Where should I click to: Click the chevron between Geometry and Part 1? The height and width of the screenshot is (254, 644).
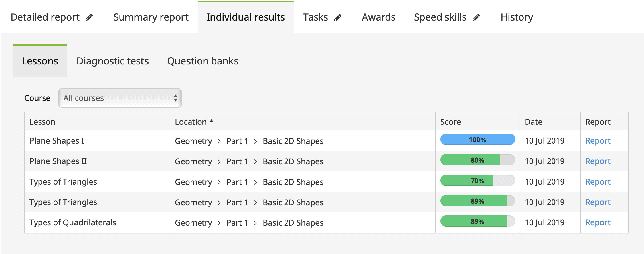(x=219, y=141)
